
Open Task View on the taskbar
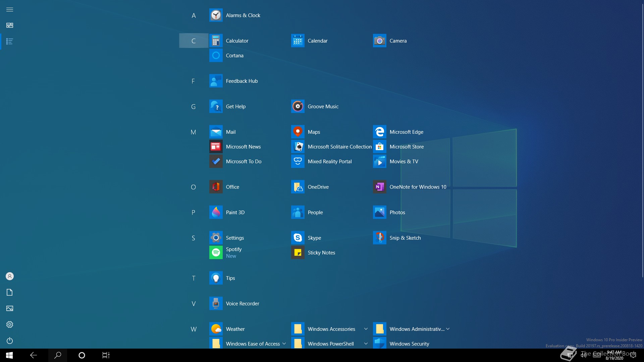[106, 355]
